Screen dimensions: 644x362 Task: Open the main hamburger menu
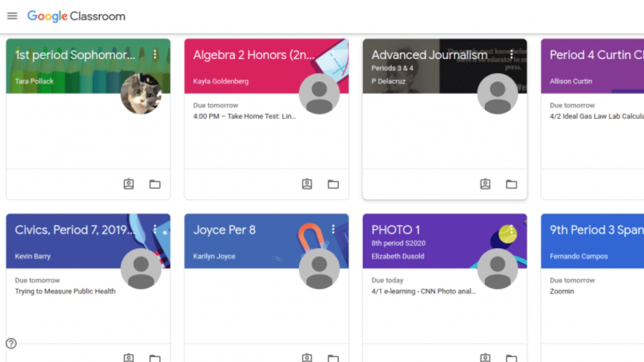[x=12, y=16]
